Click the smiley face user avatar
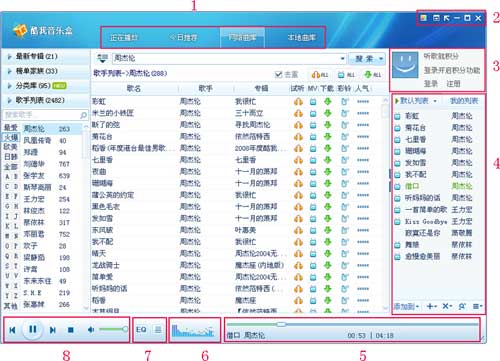The image size is (500, 361). click(x=405, y=65)
